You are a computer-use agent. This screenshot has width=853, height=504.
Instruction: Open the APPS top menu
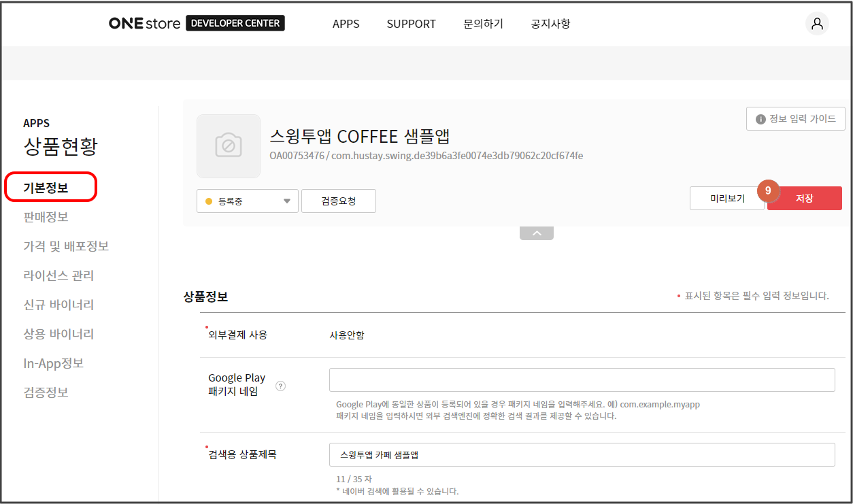pyautogui.click(x=346, y=24)
